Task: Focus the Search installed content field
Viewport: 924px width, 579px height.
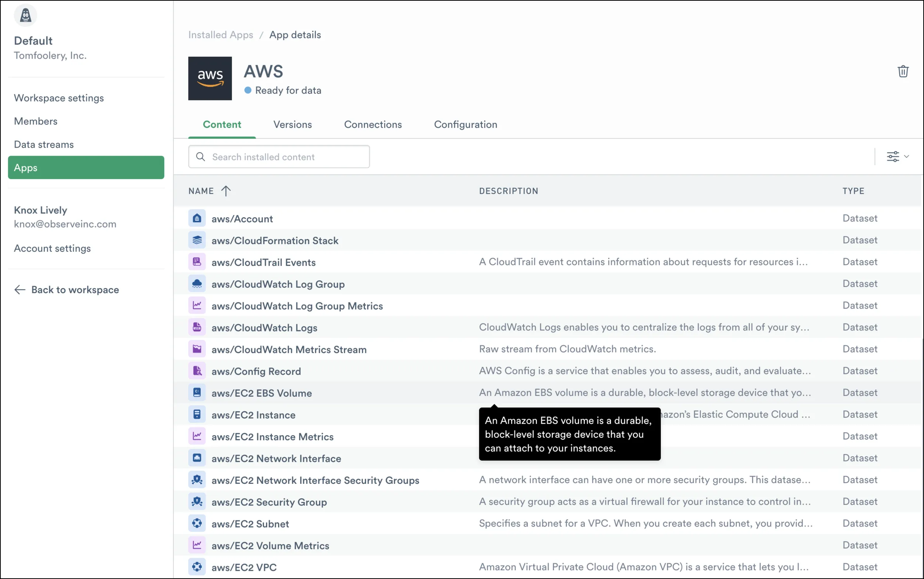Action: pos(279,157)
